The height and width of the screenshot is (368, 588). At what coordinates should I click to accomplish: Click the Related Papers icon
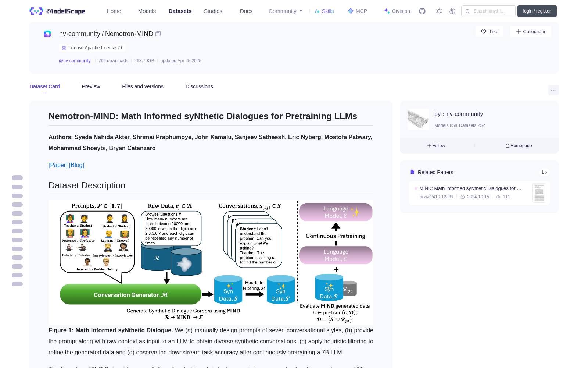[x=412, y=172]
